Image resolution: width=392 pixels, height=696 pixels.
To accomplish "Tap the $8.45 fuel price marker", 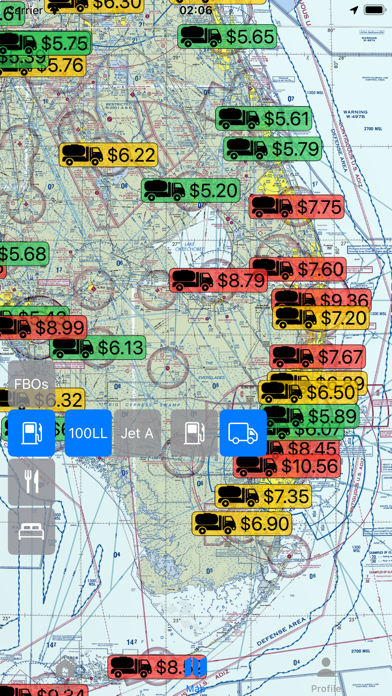I will coord(303,447).
